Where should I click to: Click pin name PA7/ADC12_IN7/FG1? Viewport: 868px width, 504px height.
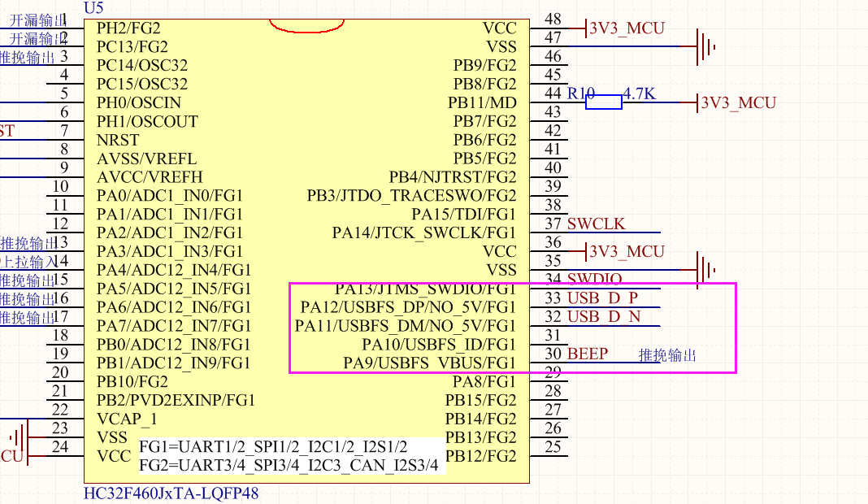pos(174,326)
